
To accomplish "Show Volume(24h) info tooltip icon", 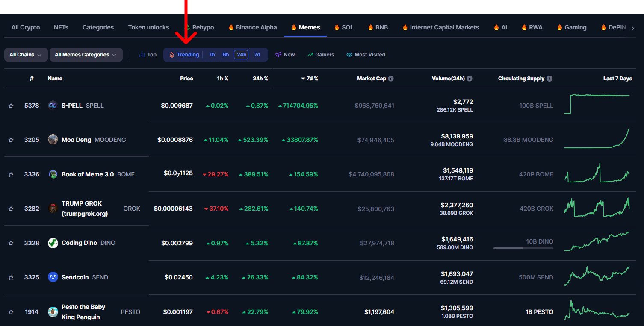I will (x=470, y=79).
